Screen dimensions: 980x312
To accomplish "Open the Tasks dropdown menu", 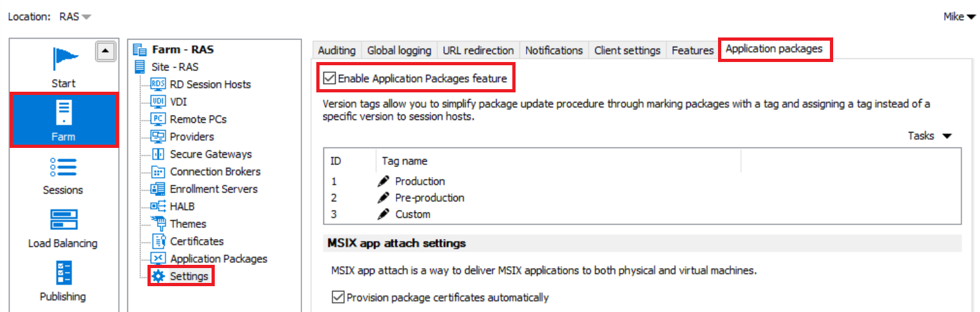I will [x=930, y=136].
